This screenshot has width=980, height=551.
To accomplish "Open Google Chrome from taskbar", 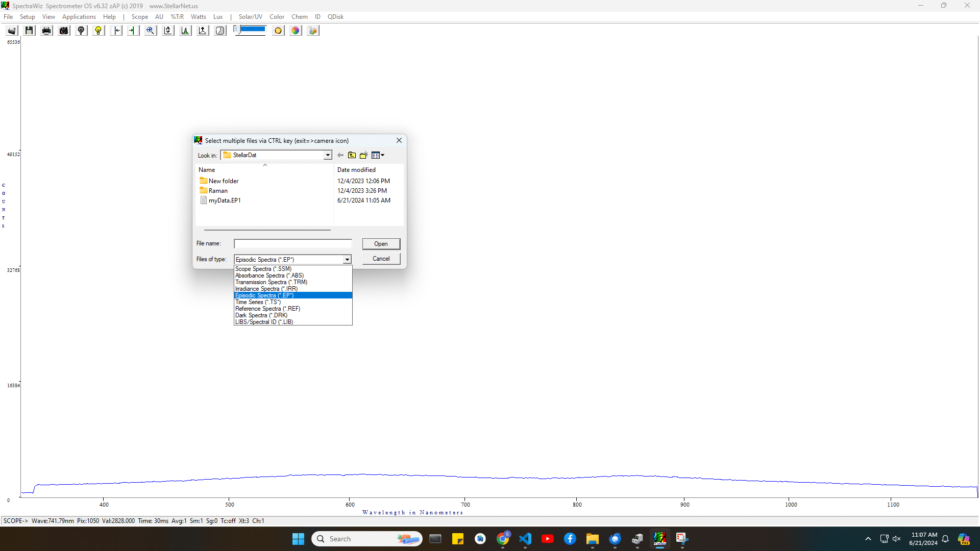I will (x=503, y=539).
